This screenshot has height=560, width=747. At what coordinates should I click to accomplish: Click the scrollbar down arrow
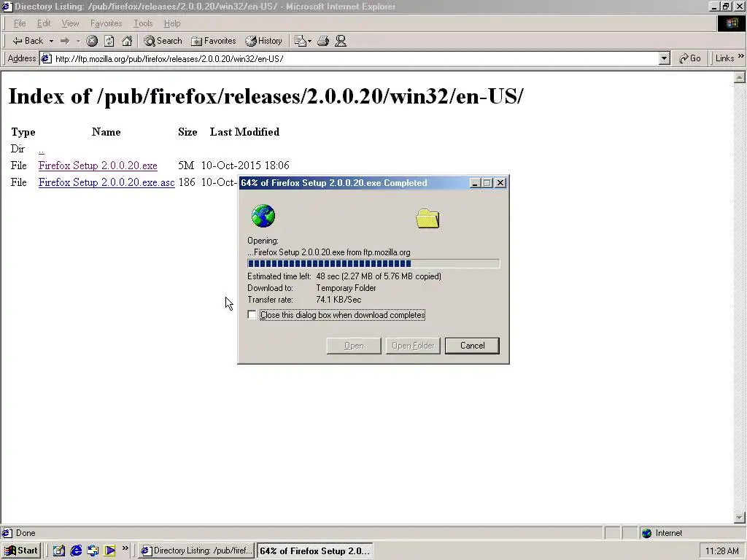[x=740, y=517]
